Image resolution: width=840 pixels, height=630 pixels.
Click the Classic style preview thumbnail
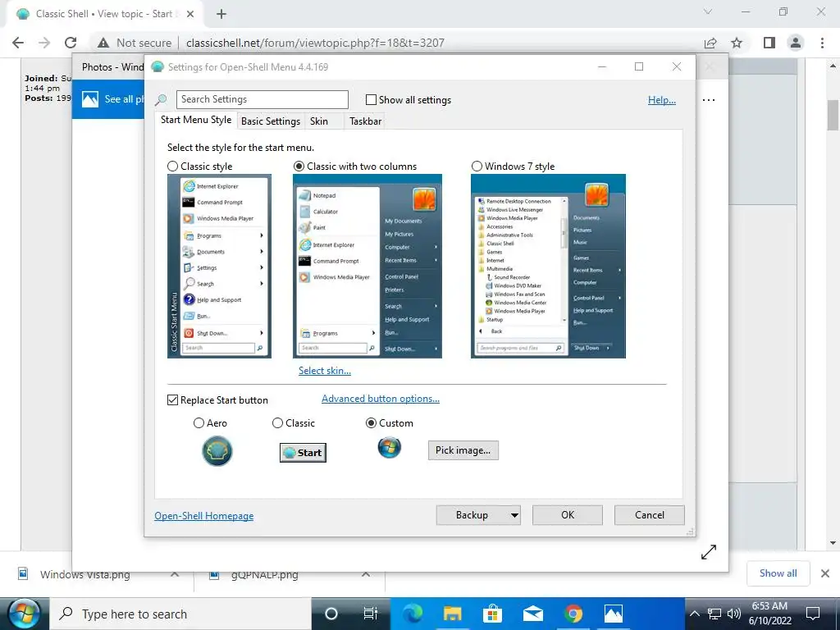(x=219, y=267)
